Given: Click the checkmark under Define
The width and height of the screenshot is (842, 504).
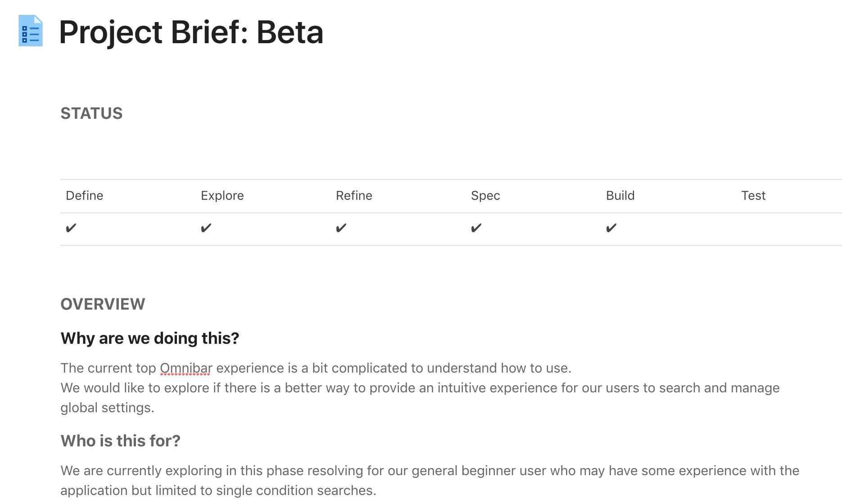Looking at the screenshot, I should [x=71, y=228].
